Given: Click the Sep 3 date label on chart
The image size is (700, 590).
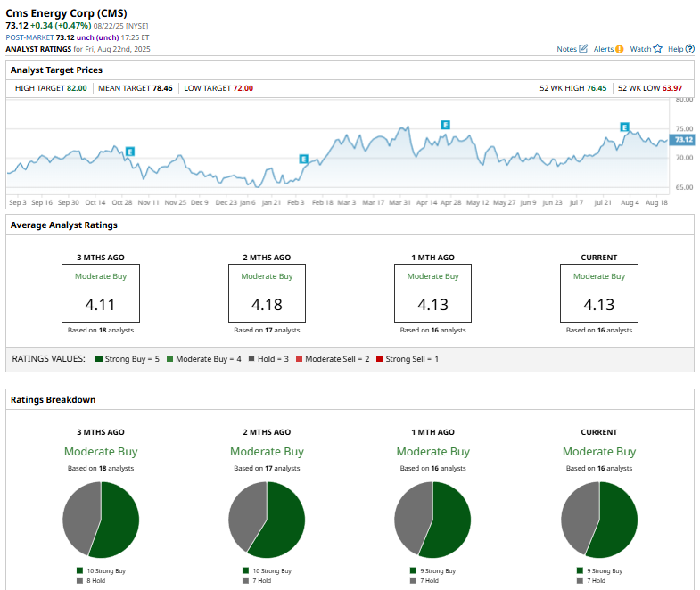Looking at the screenshot, I should coord(18,202).
